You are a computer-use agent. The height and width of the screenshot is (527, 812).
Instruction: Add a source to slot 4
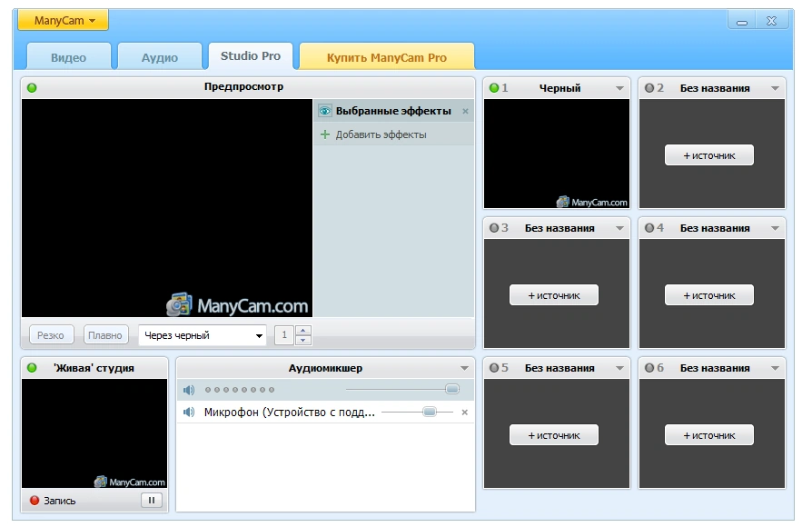tap(709, 295)
